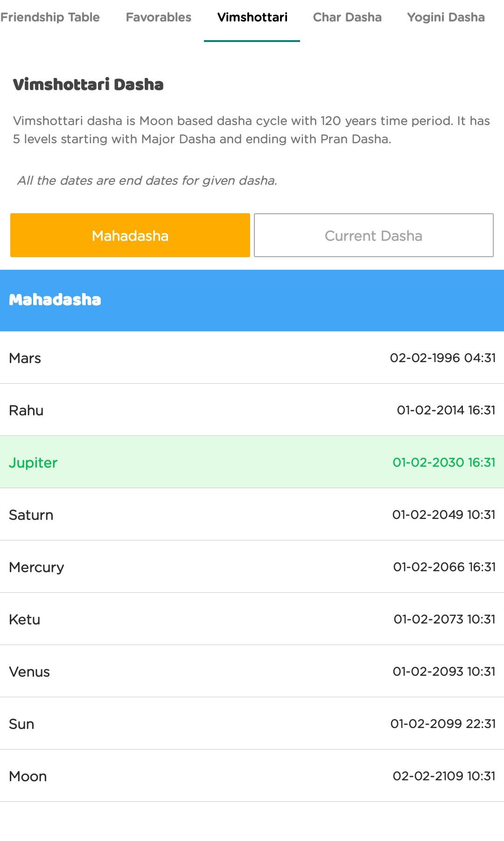Open the Yogini Dasha tab
504x841 pixels.
tap(446, 17)
